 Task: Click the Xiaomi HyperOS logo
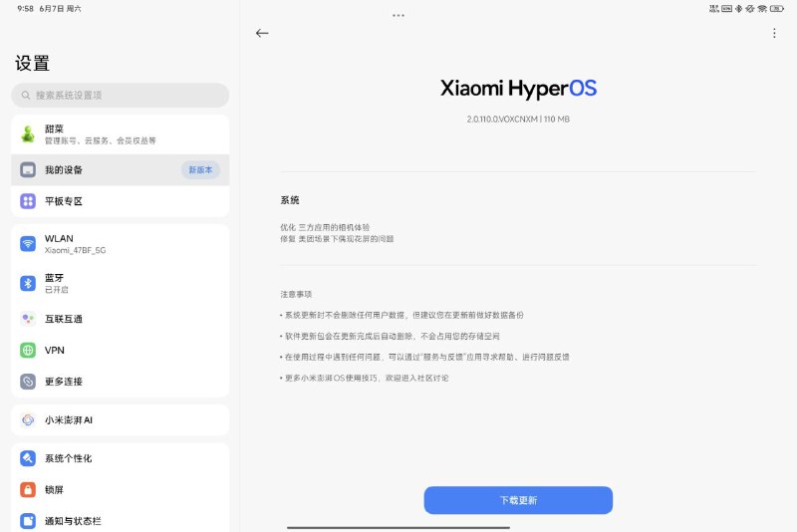pyautogui.click(x=518, y=89)
